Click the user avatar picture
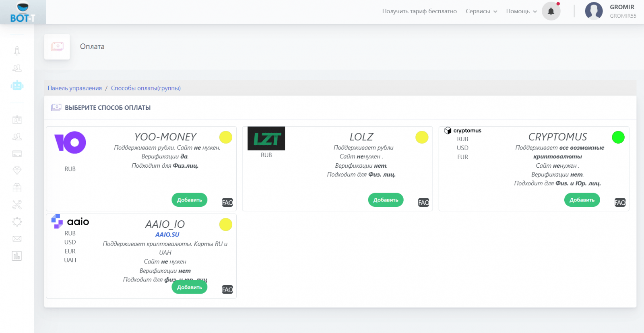The height and width of the screenshot is (333, 644). click(594, 11)
